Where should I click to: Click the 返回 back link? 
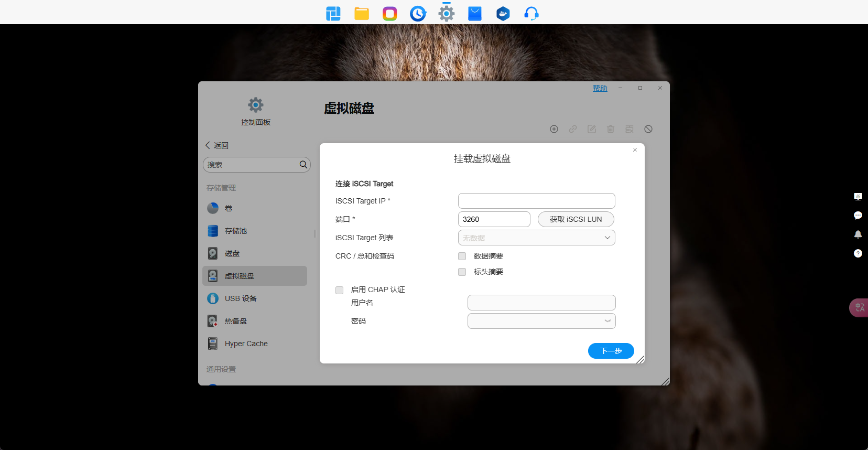tap(217, 145)
